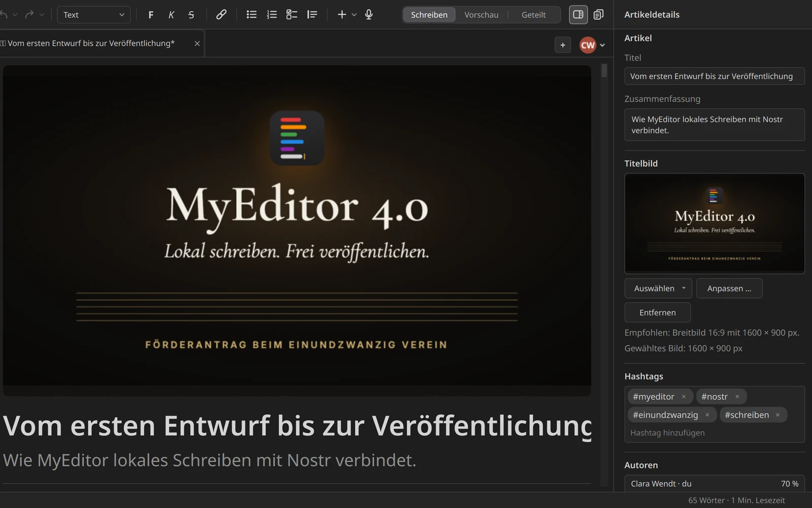Click the undo arrow
812x508 pixels.
[4, 15]
